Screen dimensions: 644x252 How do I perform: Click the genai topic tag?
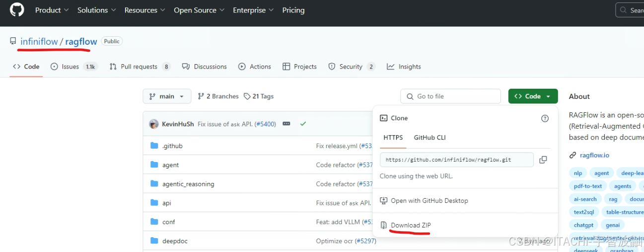[x=613, y=225]
